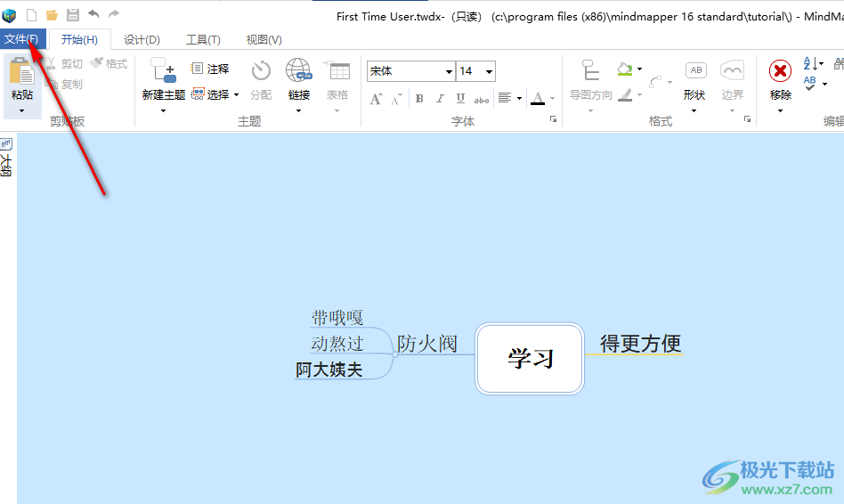Open the 格式 format dialog launcher

(747, 119)
